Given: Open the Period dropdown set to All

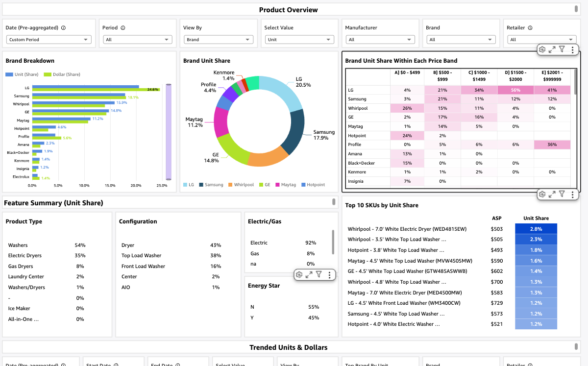Looking at the screenshot, I should (x=138, y=40).
